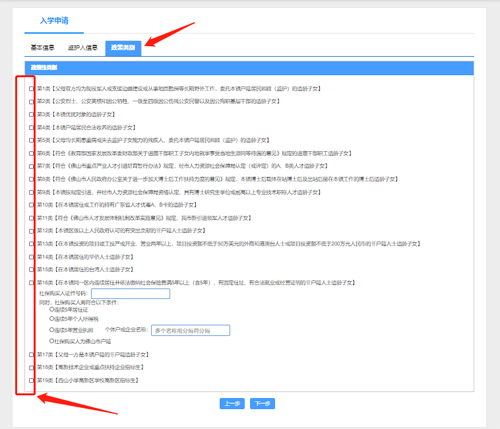Select the 第7类 talent category checkbox
Viewport: 500px width, 429px height.
click(x=31, y=166)
